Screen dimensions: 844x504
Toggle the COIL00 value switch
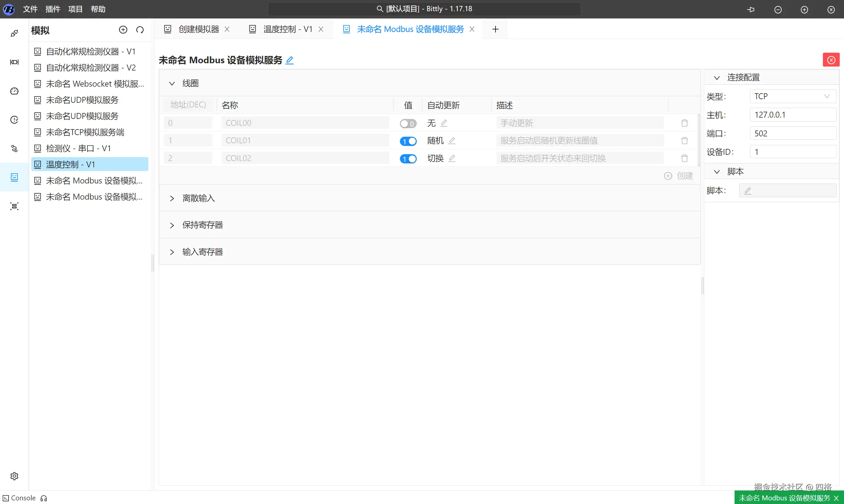pyautogui.click(x=408, y=123)
